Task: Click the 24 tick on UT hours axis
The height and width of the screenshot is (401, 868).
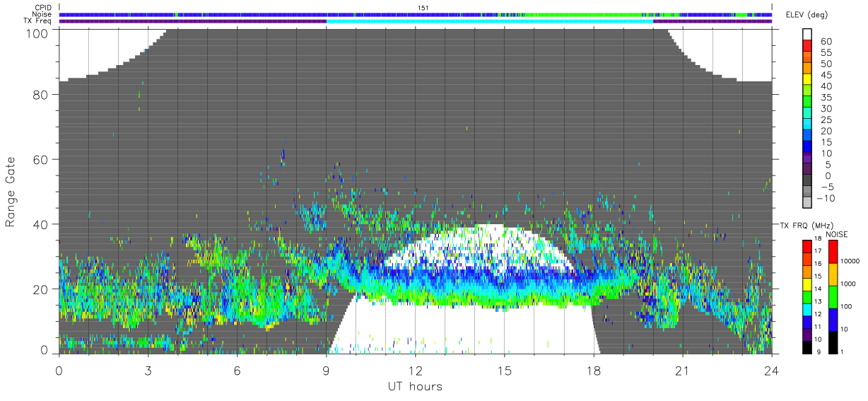Action: pos(772,370)
